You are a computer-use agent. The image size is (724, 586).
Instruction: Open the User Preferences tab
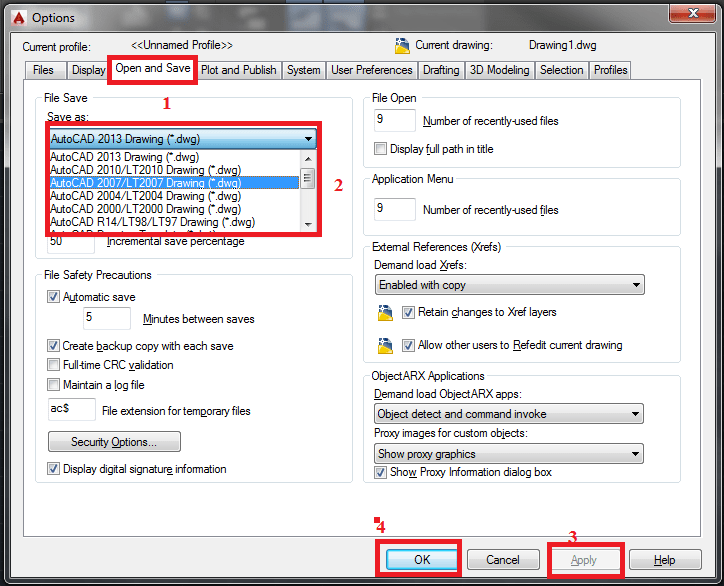[x=372, y=70]
